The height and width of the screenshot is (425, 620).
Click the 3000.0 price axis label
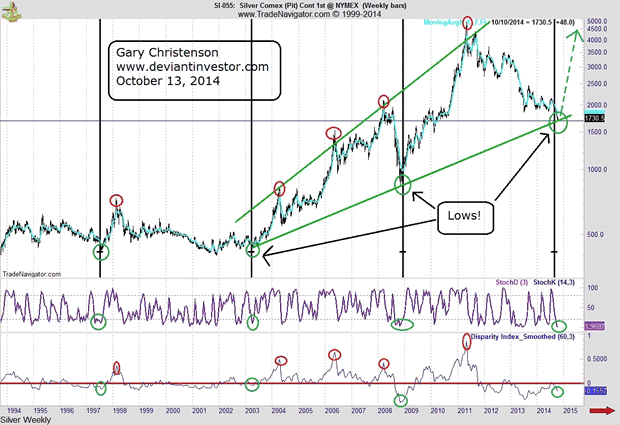point(597,67)
